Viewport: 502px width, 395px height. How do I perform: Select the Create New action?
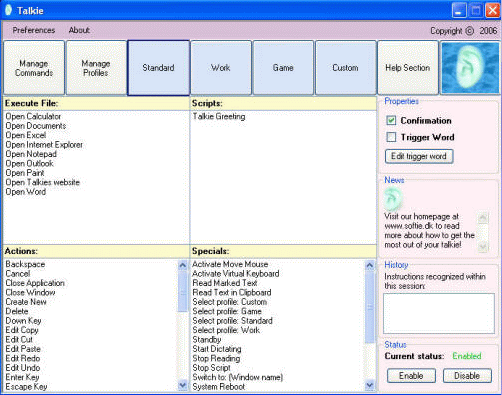(x=26, y=302)
